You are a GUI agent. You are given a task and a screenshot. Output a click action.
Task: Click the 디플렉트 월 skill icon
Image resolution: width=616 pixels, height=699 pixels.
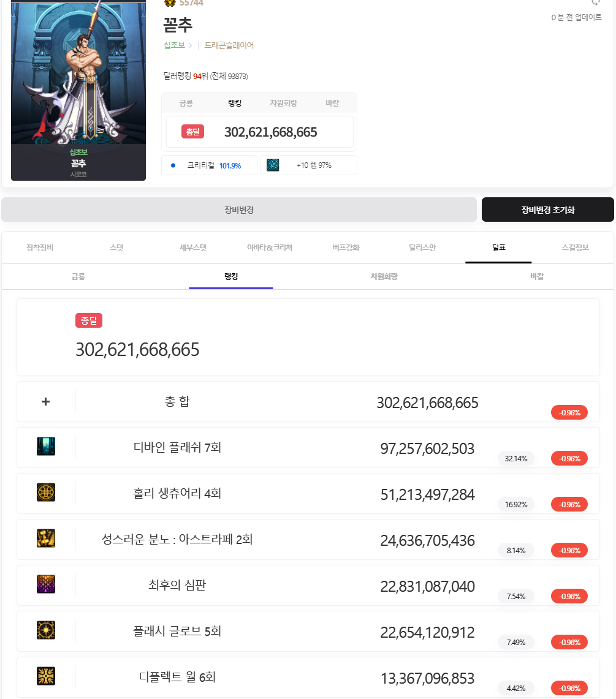coord(46,676)
